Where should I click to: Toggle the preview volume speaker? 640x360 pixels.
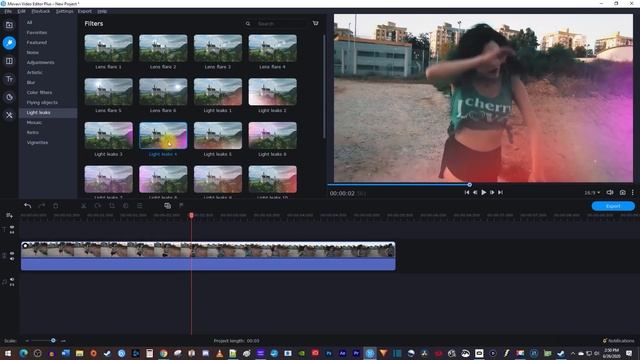[610, 192]
